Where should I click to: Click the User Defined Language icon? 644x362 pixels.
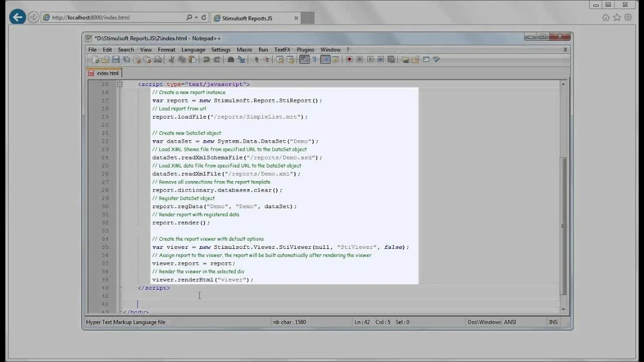point(335,59)
